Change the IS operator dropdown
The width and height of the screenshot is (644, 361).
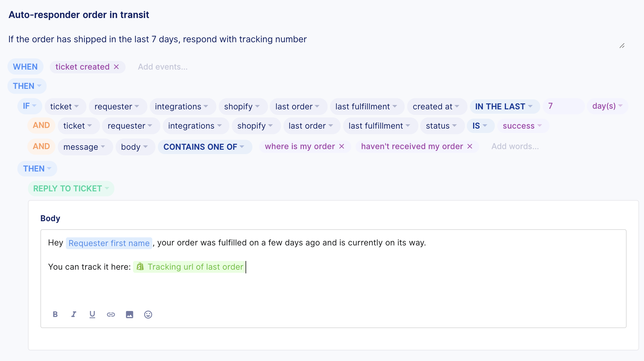(x=480, y=126)
